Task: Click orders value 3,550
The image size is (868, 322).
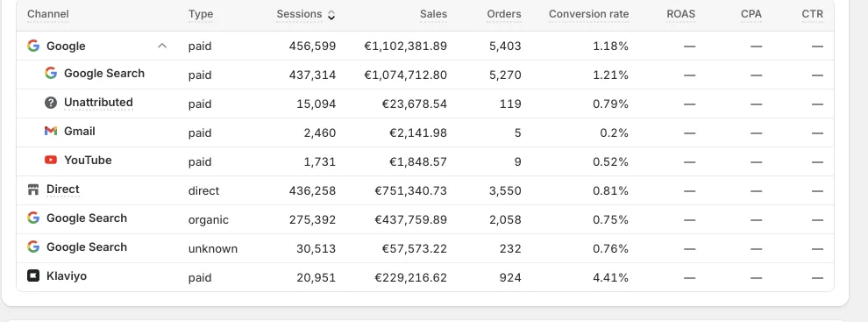Action: point(505,191)
